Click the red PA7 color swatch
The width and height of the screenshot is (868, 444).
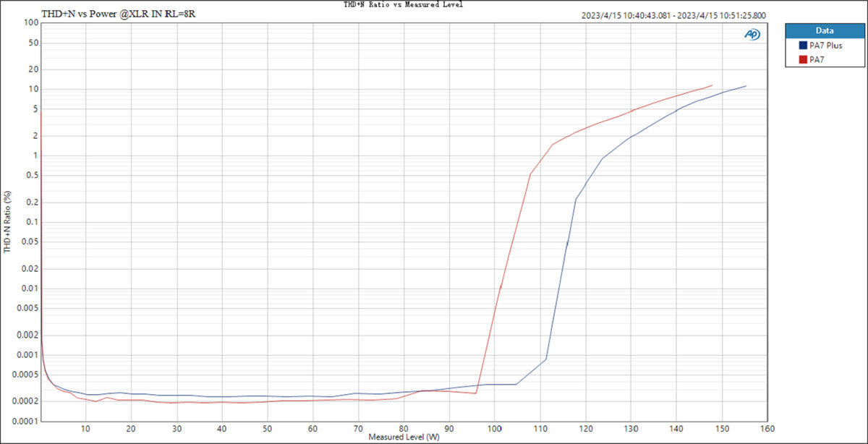pyautogui.click(x=803, y=60)
